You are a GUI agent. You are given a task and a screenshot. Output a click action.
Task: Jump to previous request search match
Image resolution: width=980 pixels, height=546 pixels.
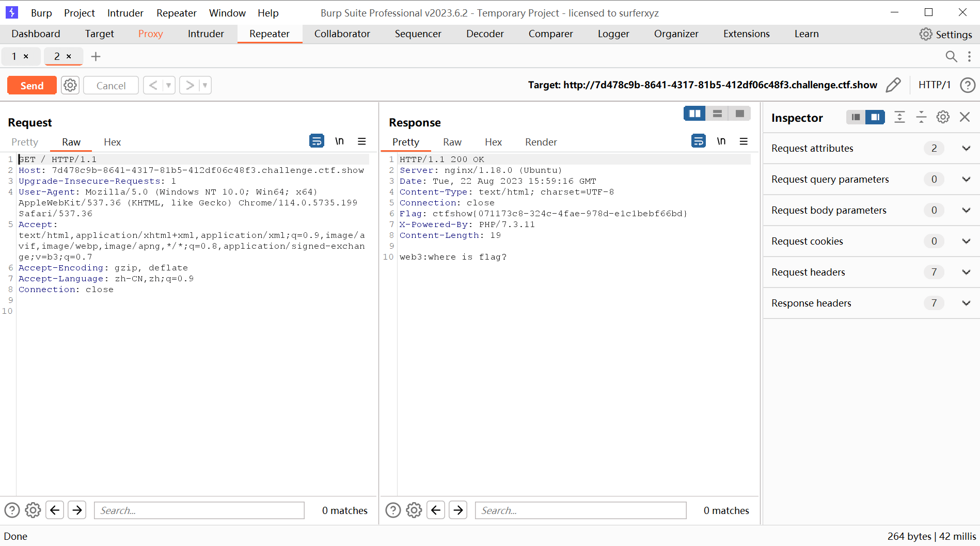point(55,510)
